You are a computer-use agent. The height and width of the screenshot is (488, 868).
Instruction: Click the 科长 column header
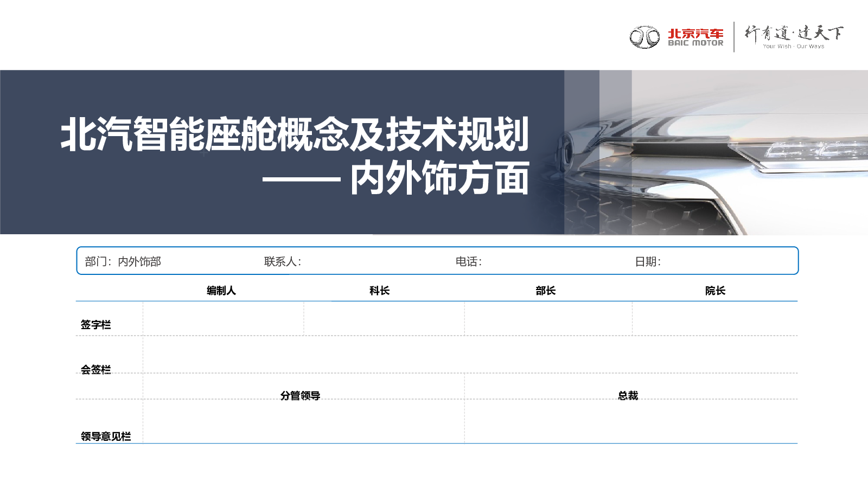click(380, 291)
